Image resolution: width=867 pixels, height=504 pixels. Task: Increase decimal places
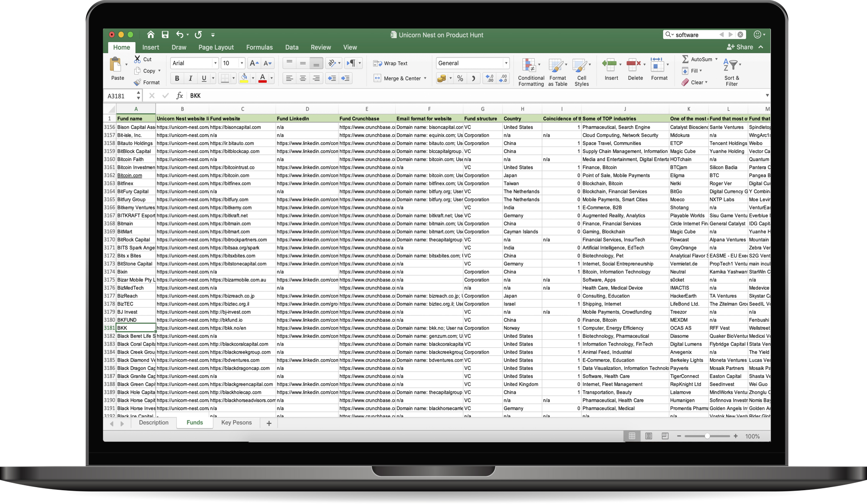point(489,79)
